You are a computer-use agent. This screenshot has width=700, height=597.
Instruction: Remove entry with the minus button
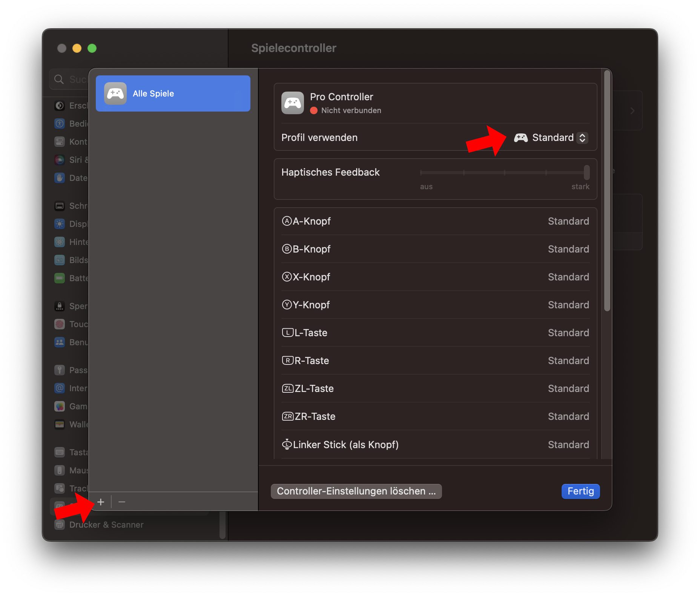[121, 502]
